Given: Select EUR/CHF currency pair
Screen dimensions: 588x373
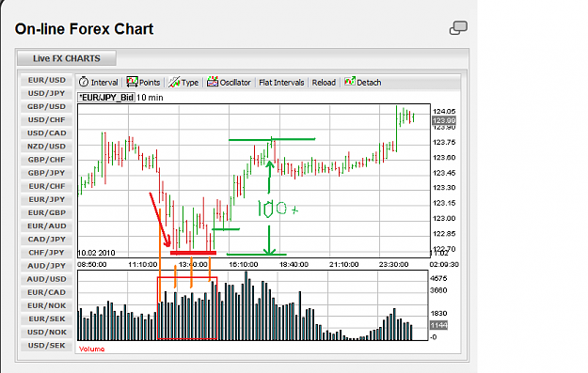Looking at the screenshot, I should pos(46,186).
